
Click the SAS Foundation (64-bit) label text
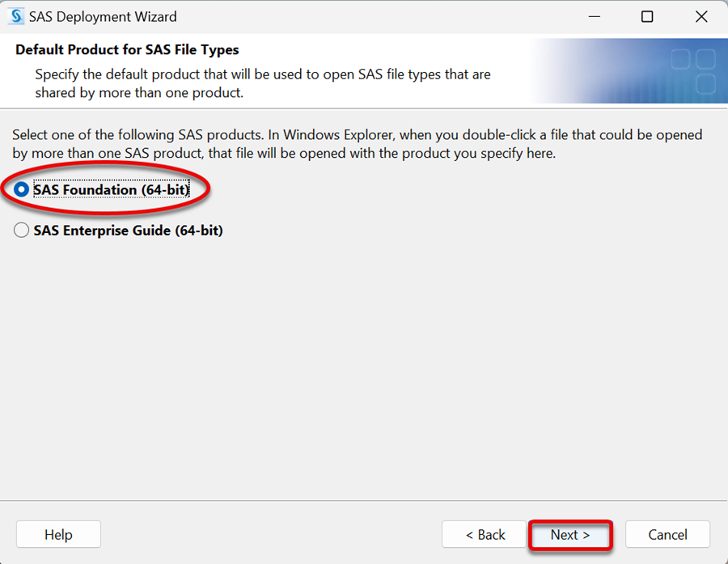[112, 189]
